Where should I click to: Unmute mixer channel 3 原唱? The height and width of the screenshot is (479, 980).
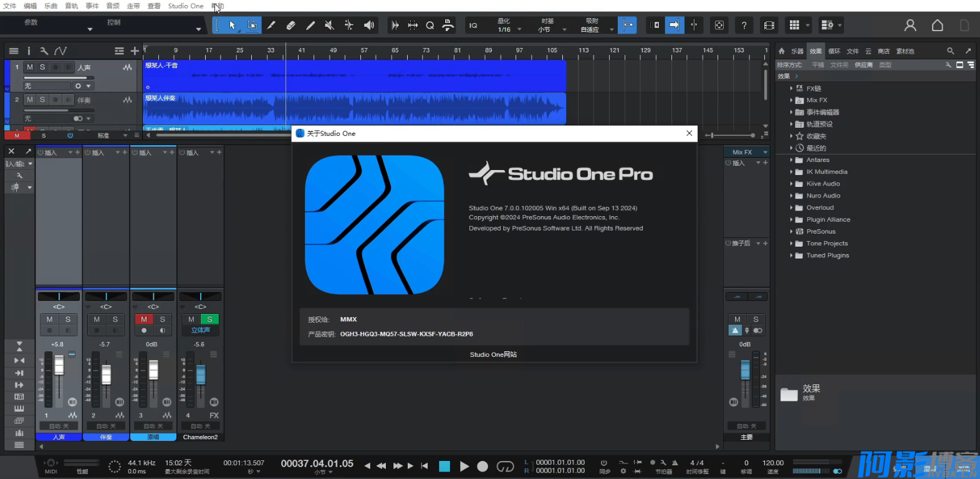click(144, 319)
